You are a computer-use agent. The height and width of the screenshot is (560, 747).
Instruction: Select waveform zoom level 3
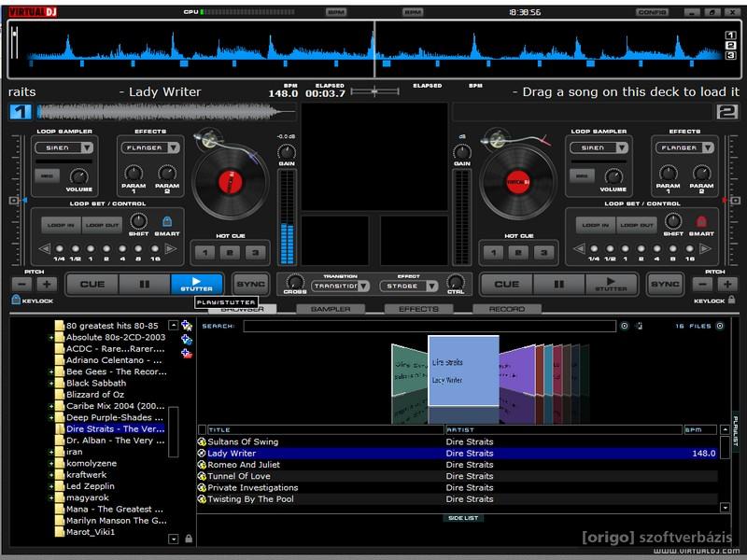pyautogui.click(x=730, y=55)
